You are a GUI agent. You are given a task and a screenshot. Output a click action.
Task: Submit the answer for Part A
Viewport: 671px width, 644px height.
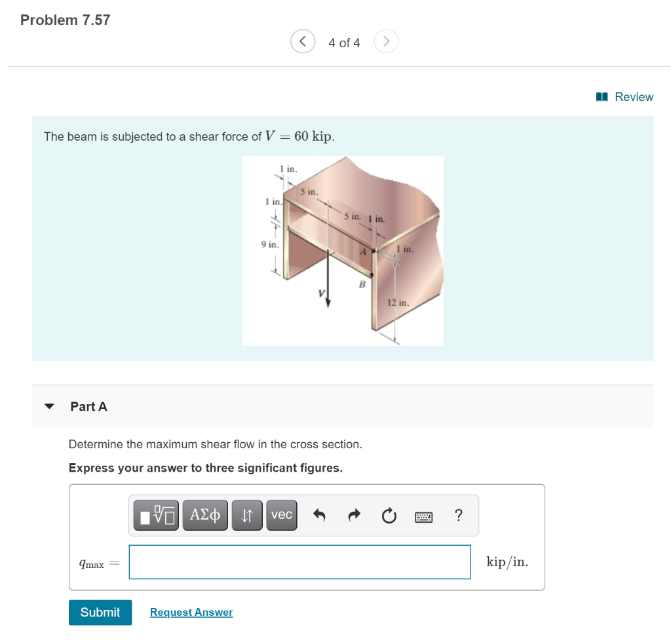pyautogui.click(x=100, y=612)
